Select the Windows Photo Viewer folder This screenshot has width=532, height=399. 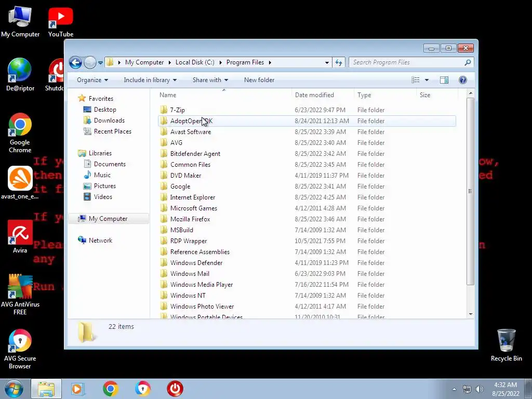pyautogui.click(x=202, y=307)
